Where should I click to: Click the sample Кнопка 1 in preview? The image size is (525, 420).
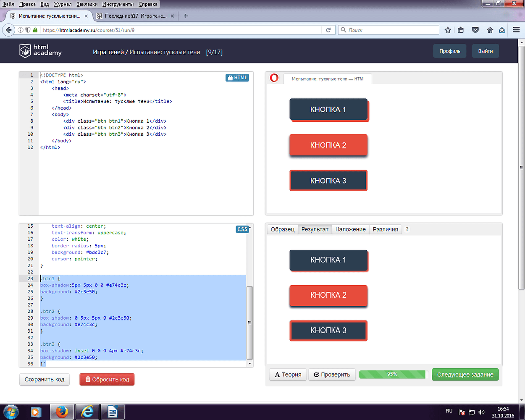tap(328, 109)
